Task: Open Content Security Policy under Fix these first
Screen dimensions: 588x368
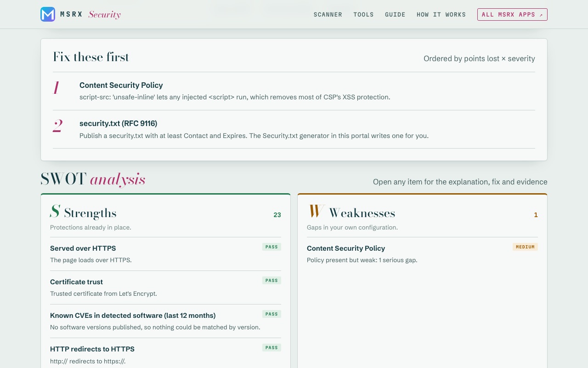Action: (x=294, y=91)
